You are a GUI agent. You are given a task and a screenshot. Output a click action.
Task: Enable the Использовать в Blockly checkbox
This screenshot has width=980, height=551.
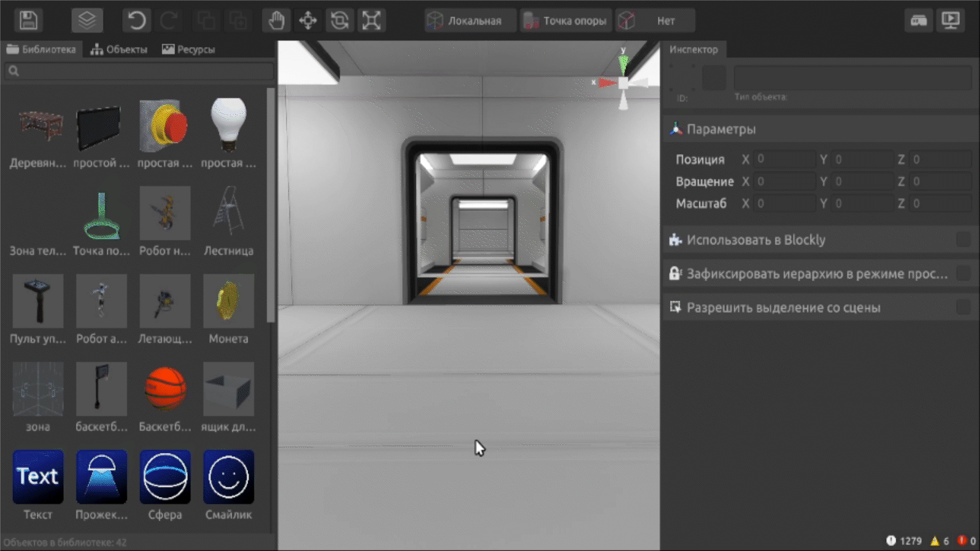point(963,240)
